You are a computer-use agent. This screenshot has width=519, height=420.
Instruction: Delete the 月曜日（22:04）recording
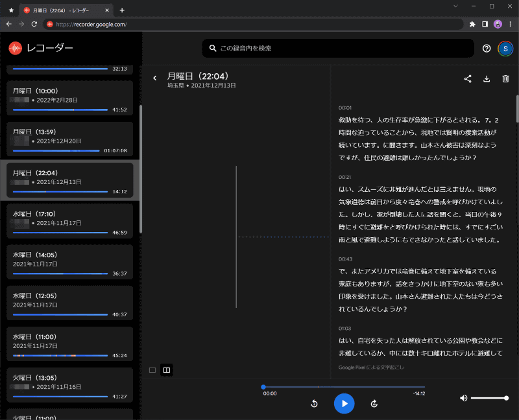click(505, 78)
